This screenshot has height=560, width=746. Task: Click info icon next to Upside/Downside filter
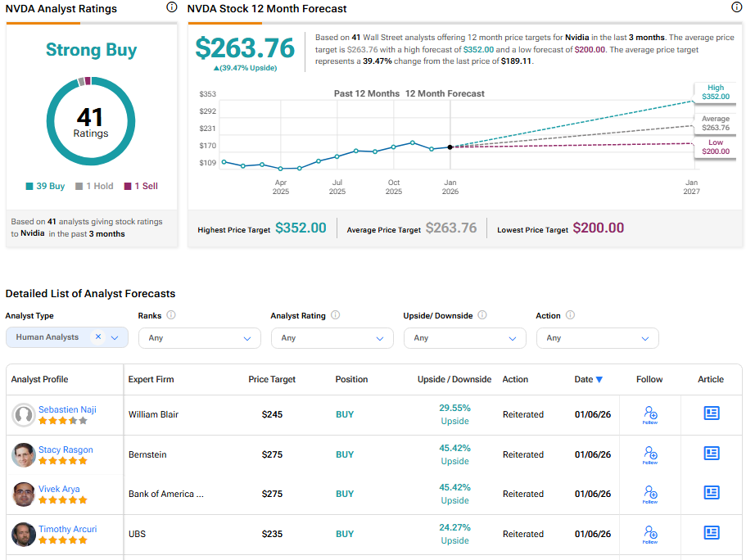tap(482, 315)
